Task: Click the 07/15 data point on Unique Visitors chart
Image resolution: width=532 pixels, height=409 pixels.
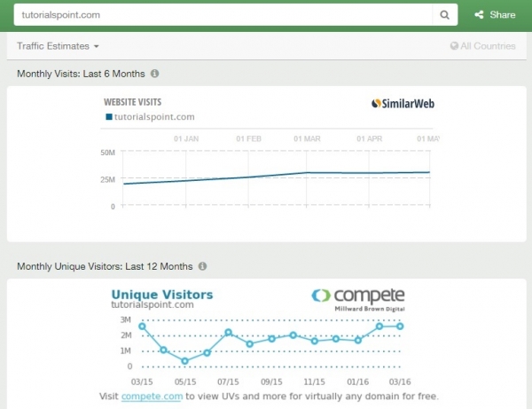Action: coord(229,333)
